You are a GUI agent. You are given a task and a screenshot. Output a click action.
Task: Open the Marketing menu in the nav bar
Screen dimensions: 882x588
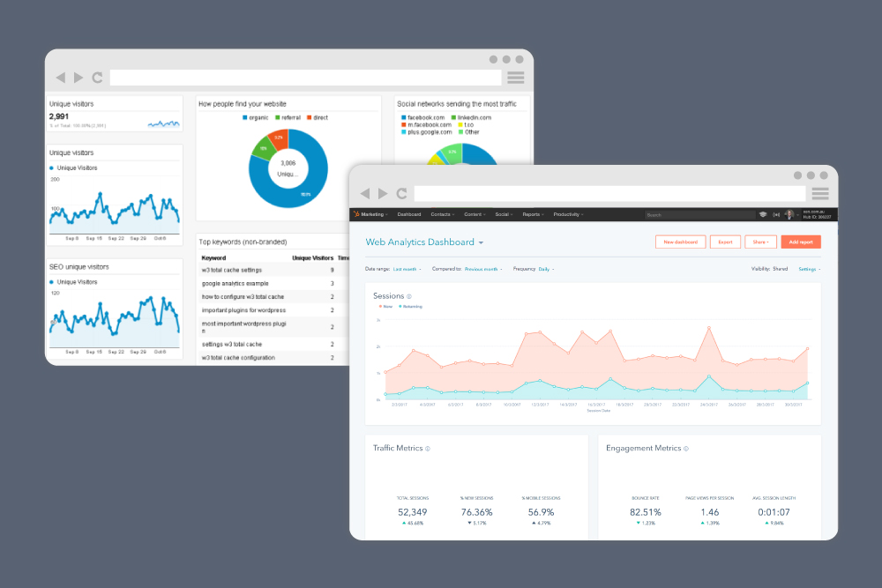pos(374,214)
